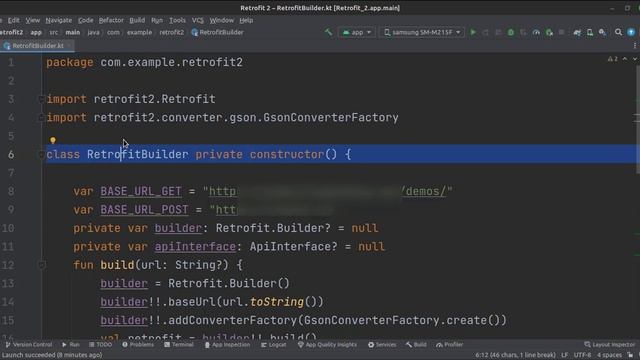Open the Logcat tool window

[274, 345]
